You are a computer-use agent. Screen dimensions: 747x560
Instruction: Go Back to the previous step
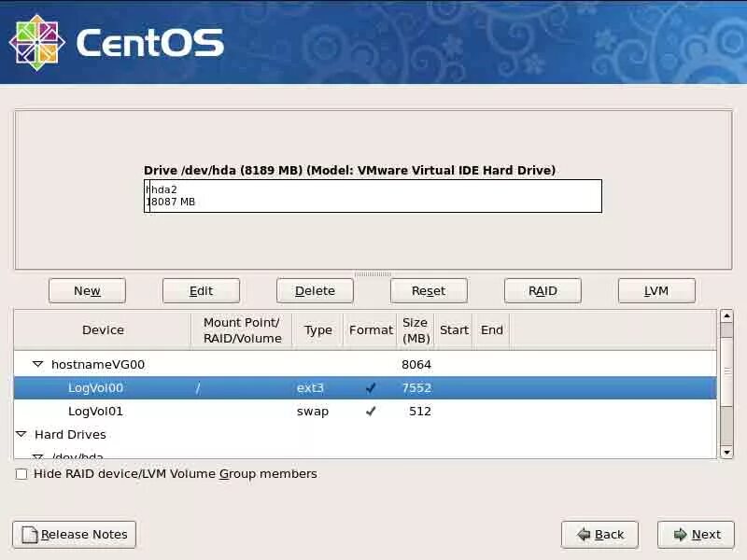click(599, 534)
